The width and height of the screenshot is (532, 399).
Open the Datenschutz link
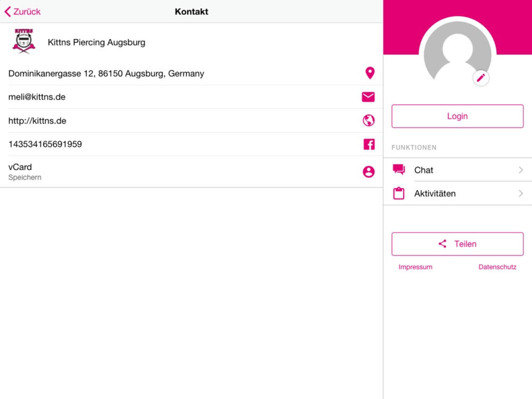tap(497, 267)
